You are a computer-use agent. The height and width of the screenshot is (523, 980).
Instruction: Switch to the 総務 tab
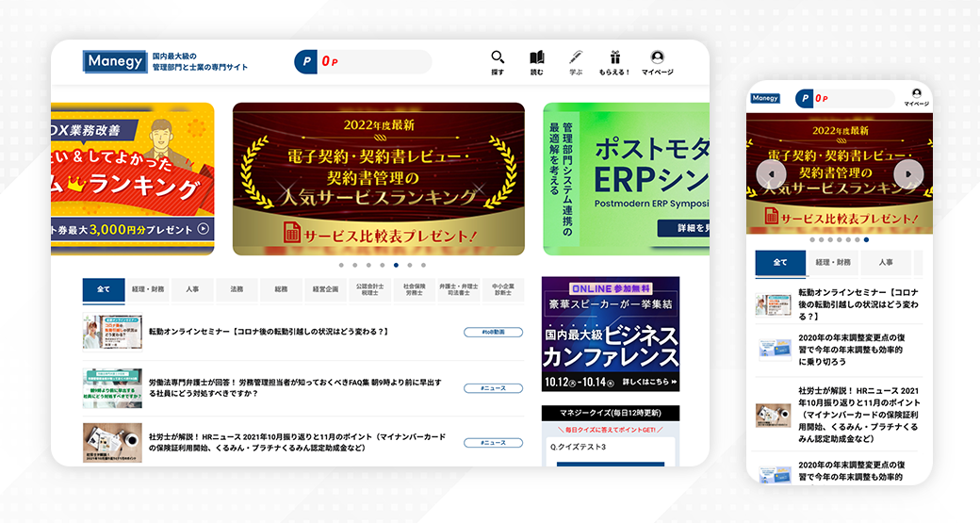281,290
